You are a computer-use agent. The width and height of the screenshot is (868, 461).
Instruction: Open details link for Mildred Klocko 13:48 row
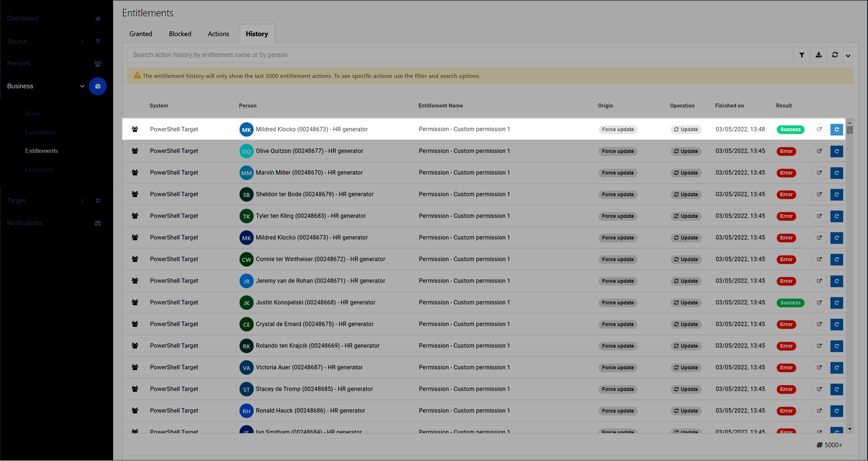pos(819,129)
